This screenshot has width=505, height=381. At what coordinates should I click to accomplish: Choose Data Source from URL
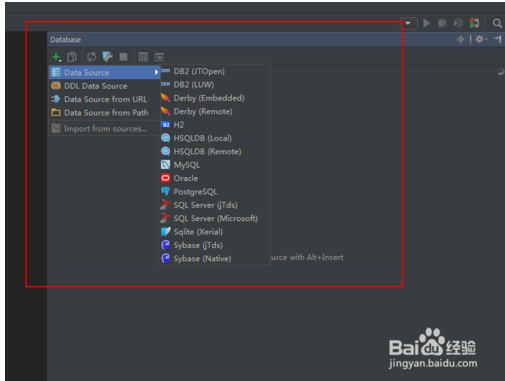[105, 99]
